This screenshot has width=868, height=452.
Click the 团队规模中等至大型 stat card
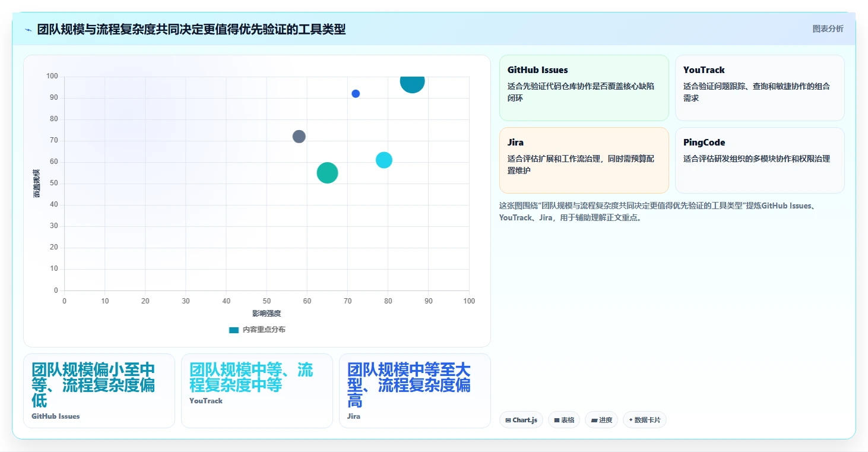[415, 391]
